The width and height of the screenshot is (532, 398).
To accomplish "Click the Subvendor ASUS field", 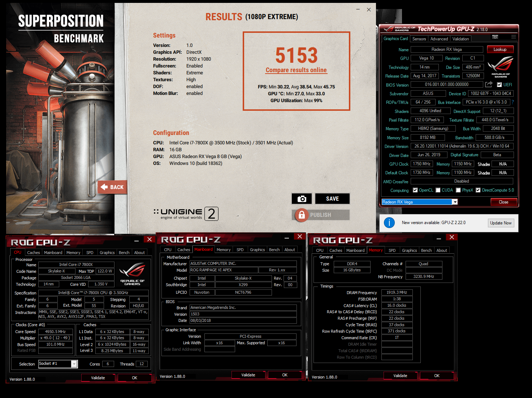I will coord(428,93).
